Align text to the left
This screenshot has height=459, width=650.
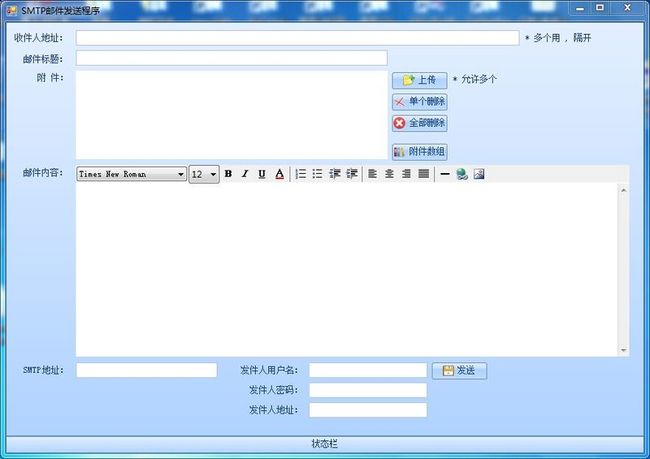click(x=372, y=174)
